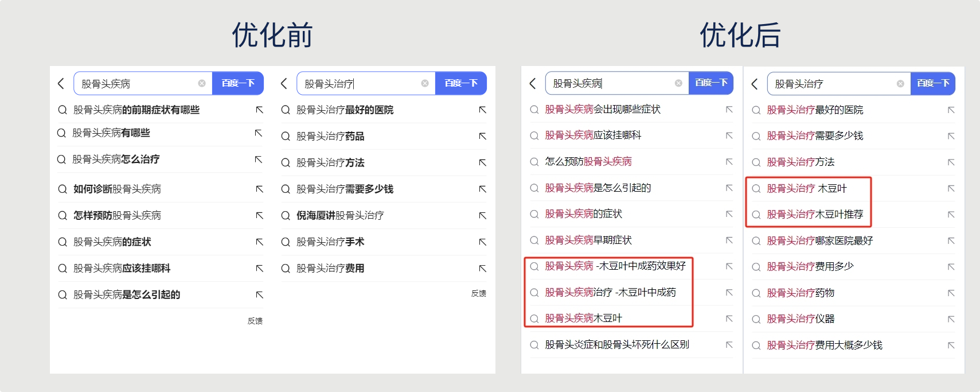Select suggestion 股骨头治疗仪器
Image resolution: width=980 pixels, height=392 pixels.
tap(801, 319)
